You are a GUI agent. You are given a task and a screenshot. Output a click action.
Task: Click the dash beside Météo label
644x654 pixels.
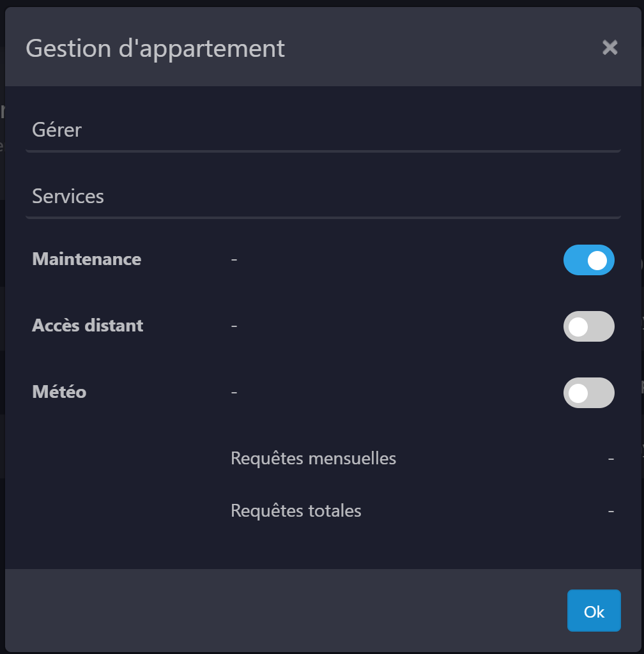pos(234,393)
